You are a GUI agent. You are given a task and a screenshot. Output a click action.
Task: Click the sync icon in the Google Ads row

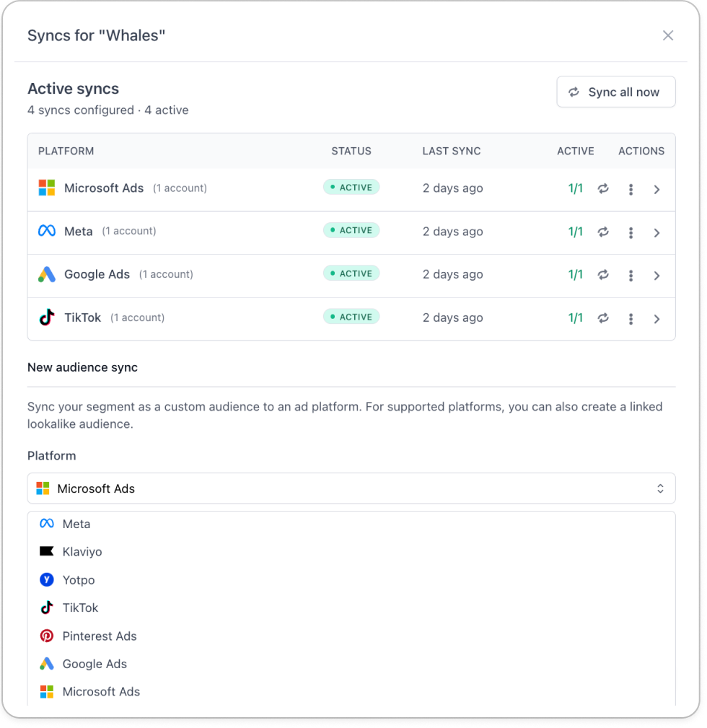tap(603, 275)
